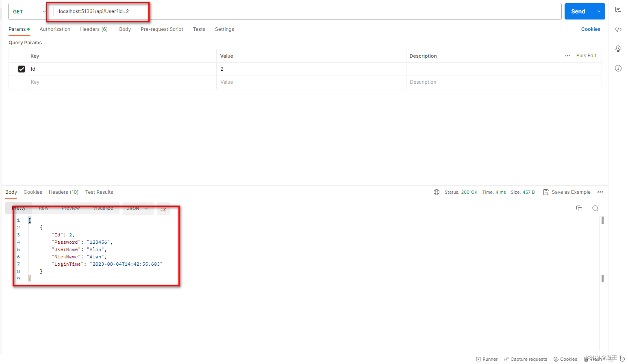Click the "Password": "123456" line

click(x=82, y=242)
